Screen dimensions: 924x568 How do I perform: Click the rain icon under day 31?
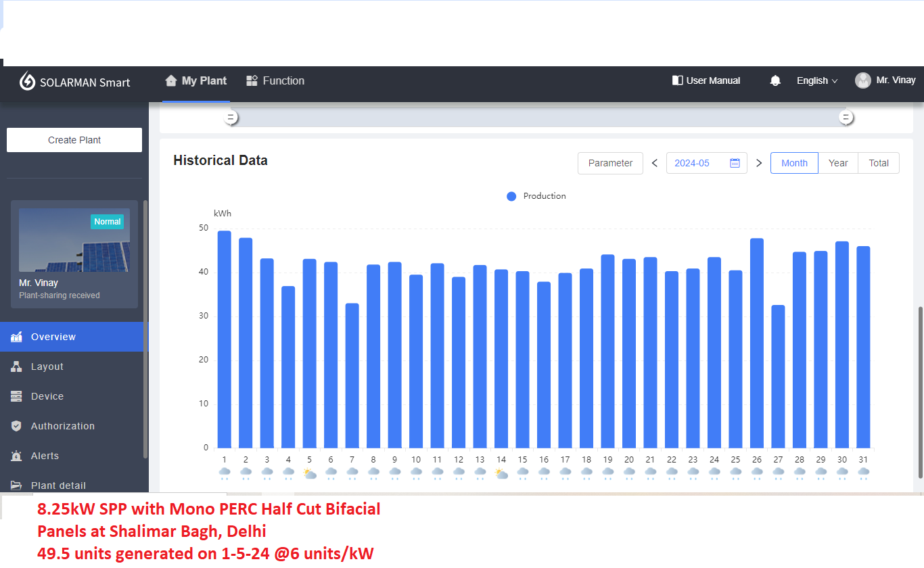pos(863,473)
